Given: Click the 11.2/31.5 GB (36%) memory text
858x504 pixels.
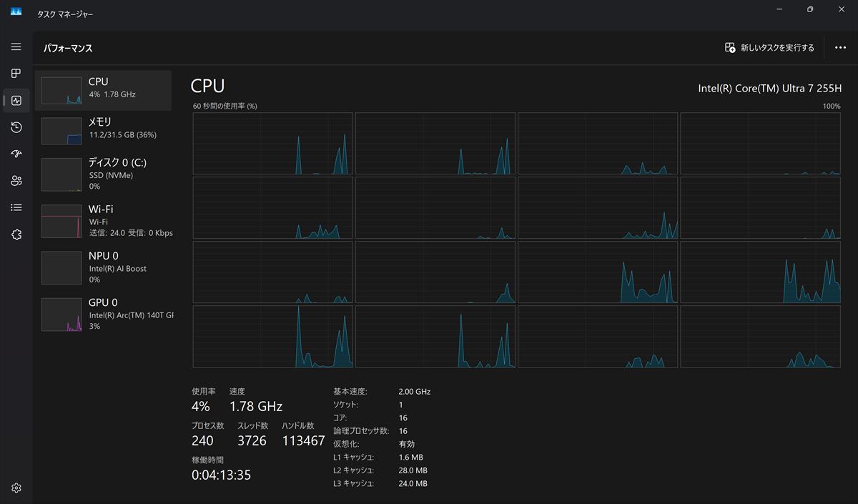Looking at the screenshot, I should coord(123,135).
